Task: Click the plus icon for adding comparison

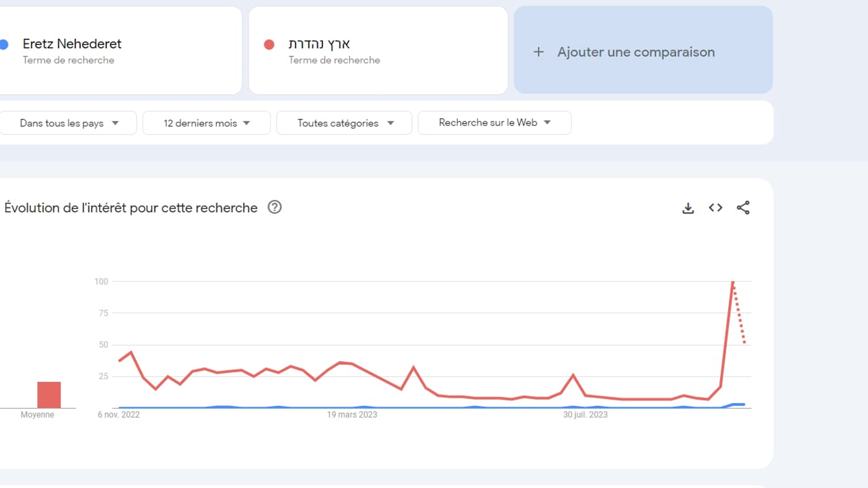Action: tap(539, 52)
